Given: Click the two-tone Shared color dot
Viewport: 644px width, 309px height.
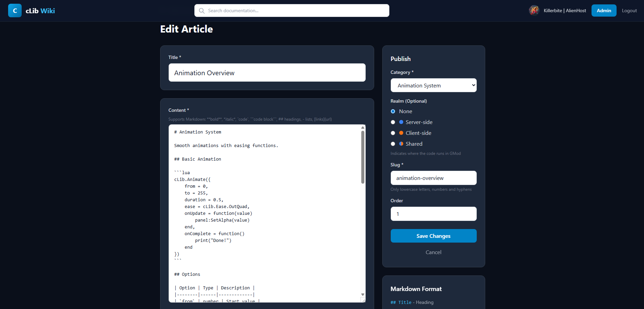Looking at the screenshot, I should (x=401, y=144).
